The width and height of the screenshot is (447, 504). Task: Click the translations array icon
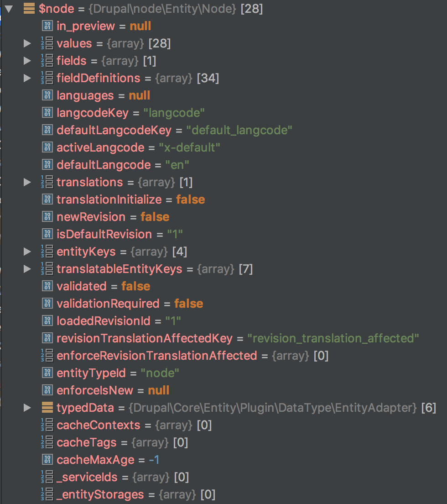point(47,182)
